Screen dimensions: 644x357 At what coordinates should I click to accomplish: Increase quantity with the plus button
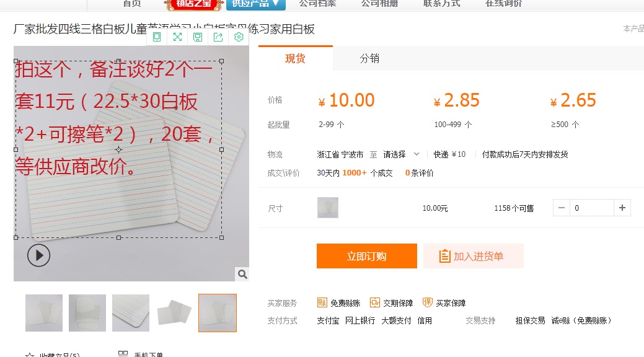coord(622,208)
